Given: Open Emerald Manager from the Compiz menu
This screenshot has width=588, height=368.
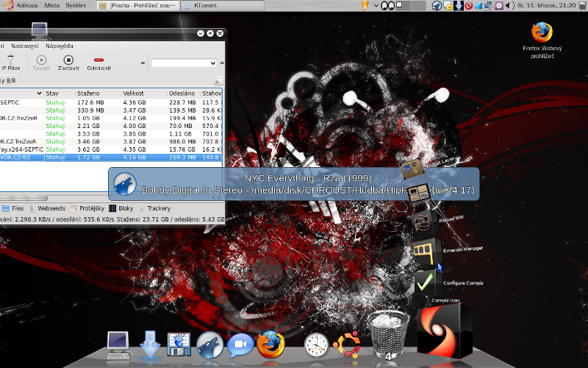Looking at the screenshot, I should (425, 251).
